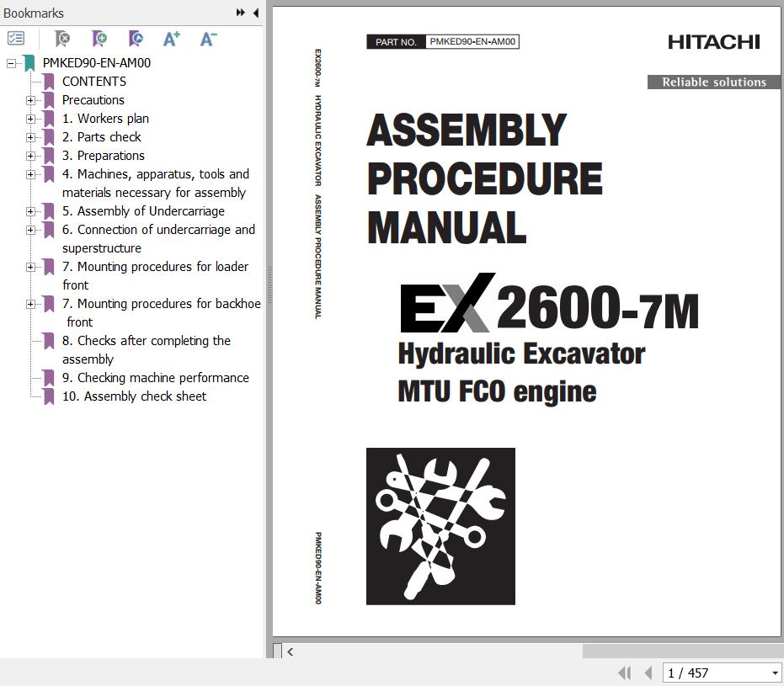Jump to 1. Workers plan
This screenshot has width=784, height=686.
105,119
